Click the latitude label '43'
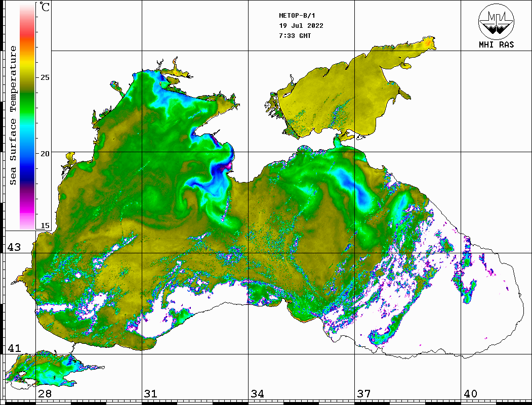The image size is (532, 405). coord(14,247)
